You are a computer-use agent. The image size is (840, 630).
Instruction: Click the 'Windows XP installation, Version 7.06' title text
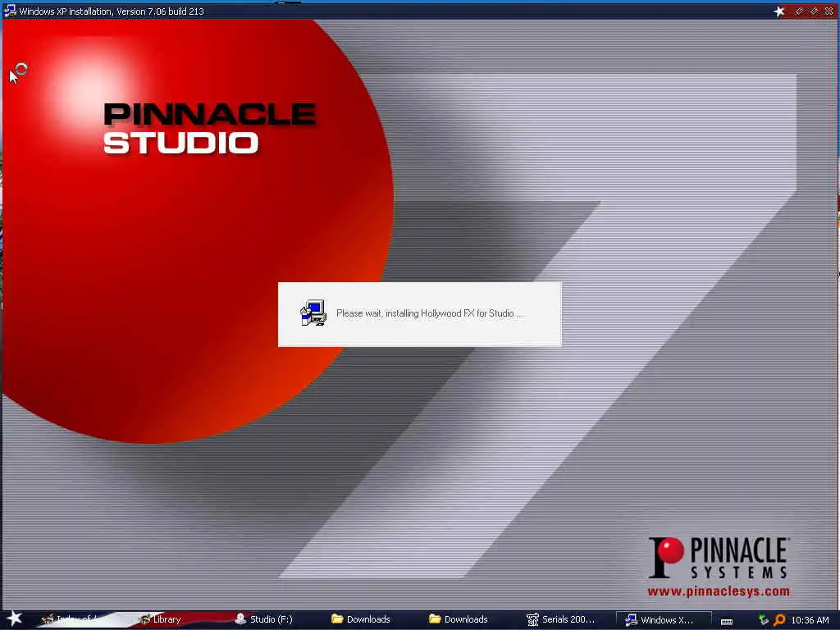[x=112, y=11]
